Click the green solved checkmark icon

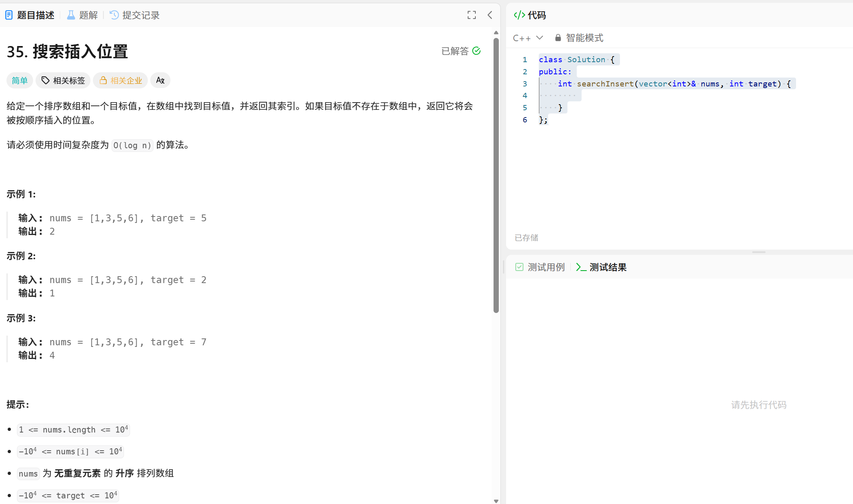[477, 51]
